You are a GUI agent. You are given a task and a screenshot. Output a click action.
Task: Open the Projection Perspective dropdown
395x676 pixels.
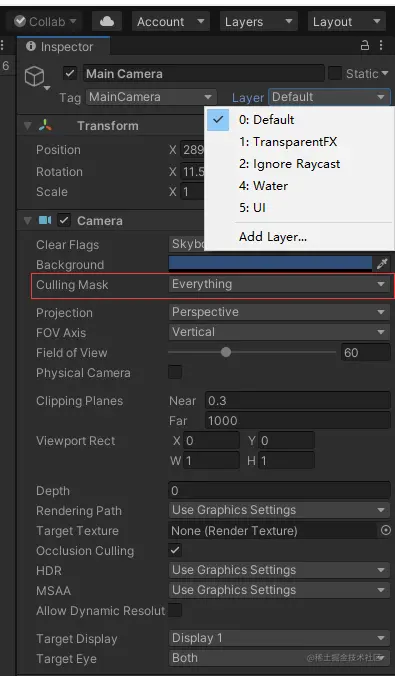click(279, 312)
